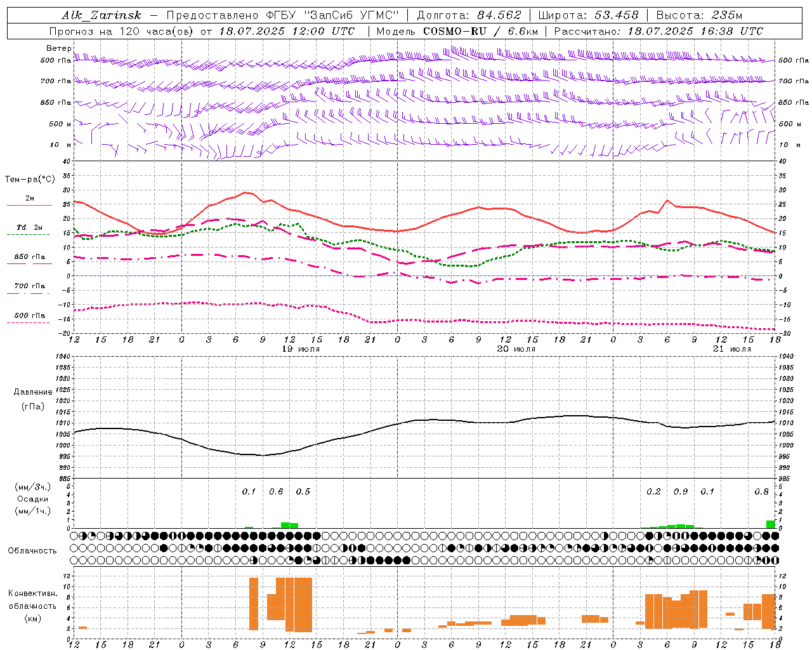Click the 0.9 precipitation amount value
Image resolution: width=812 pixels, height=650 pixels.
[x=681, y=491]
